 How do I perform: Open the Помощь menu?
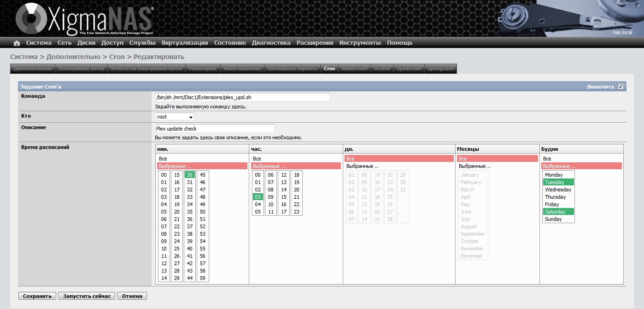[x=400, y=43]
